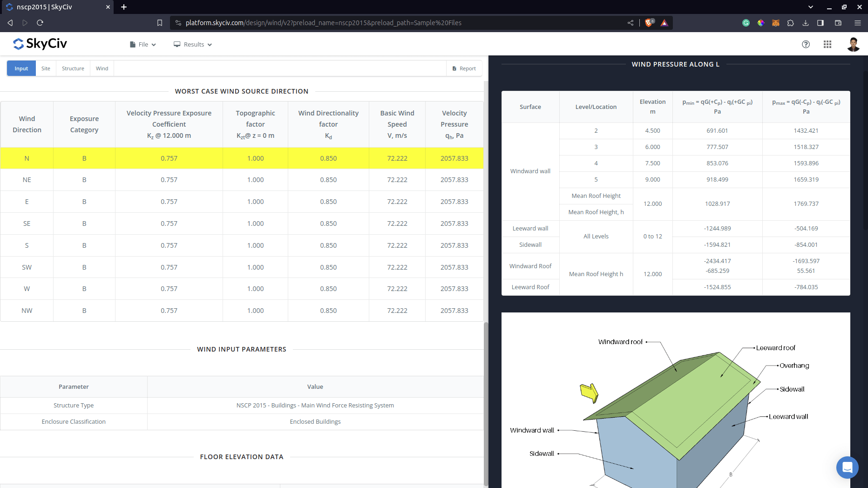This screenshot has width=868, height=488.
Task: Open the Wind tab
Action: point(102,68)
